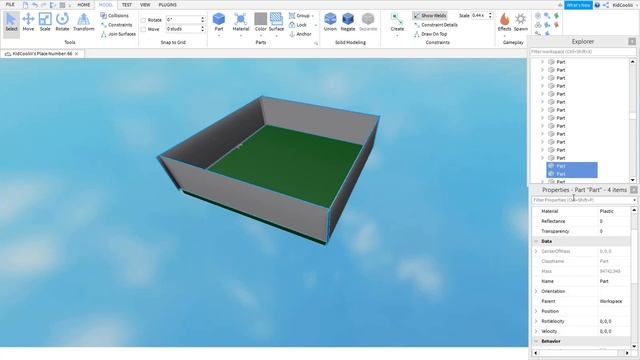Switch to the HOME tab
The image size is (640, 360).
point(84,5)
